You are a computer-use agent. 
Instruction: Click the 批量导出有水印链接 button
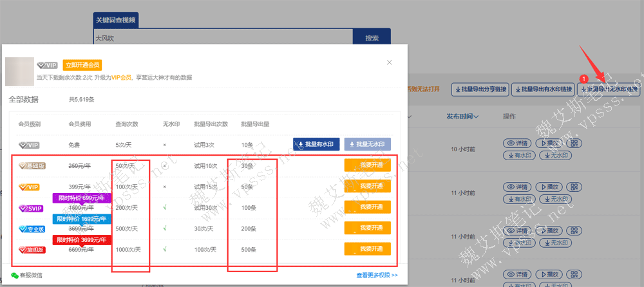(543, 89)
